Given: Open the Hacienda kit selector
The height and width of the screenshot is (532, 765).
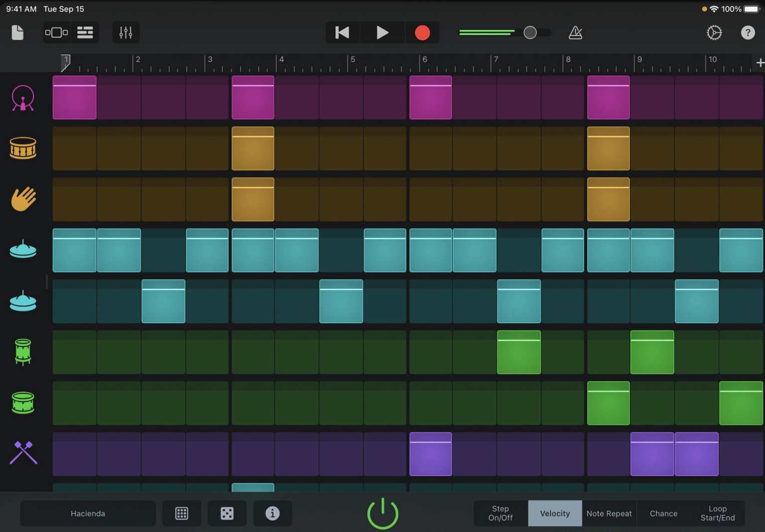Looking at the screenshot, I should coord(88,513).
